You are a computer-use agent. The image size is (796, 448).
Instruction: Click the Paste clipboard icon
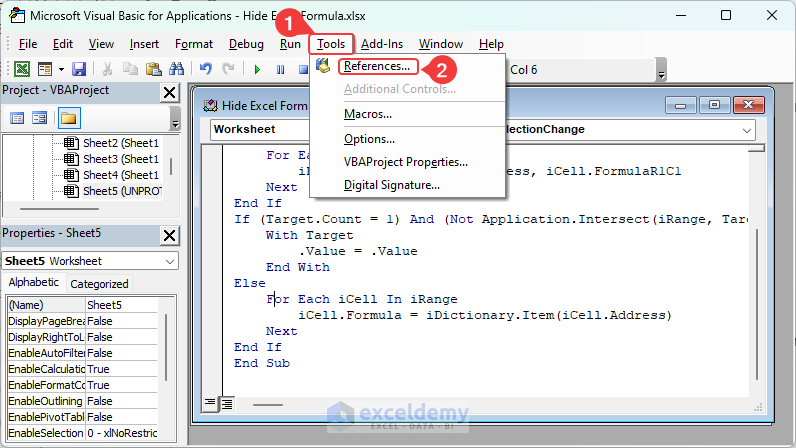(x=153, y=69)
